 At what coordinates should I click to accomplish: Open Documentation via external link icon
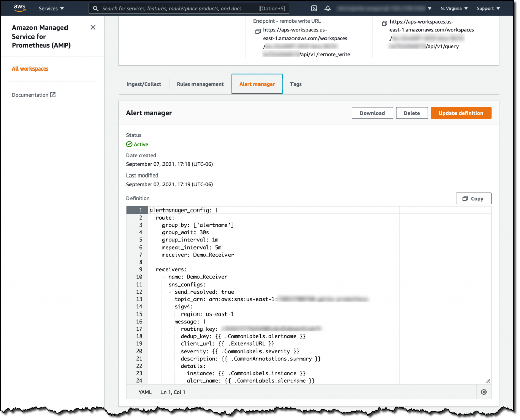point(52,95)
